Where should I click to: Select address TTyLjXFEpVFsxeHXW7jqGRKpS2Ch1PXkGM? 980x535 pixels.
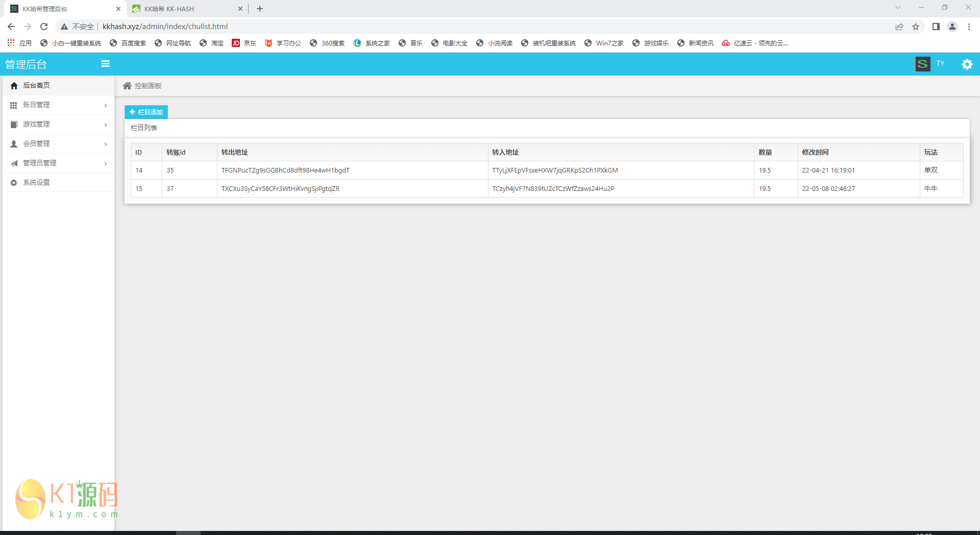[x=555, y=171]
